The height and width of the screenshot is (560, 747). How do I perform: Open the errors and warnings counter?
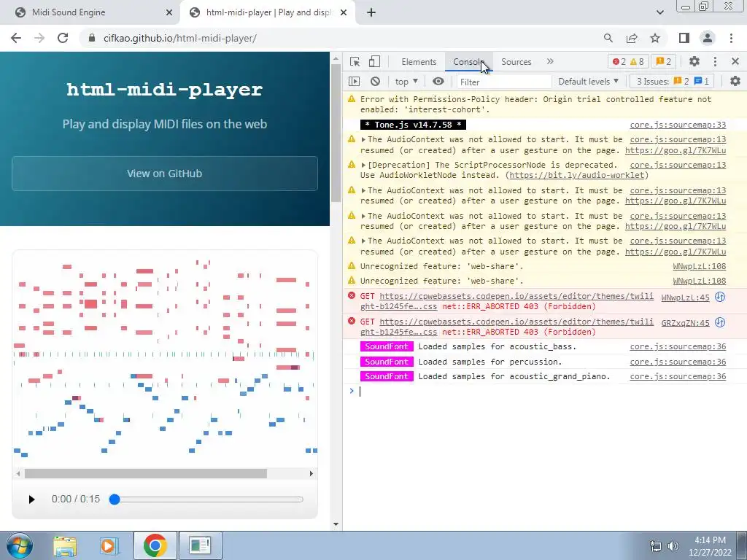[628, 62]
